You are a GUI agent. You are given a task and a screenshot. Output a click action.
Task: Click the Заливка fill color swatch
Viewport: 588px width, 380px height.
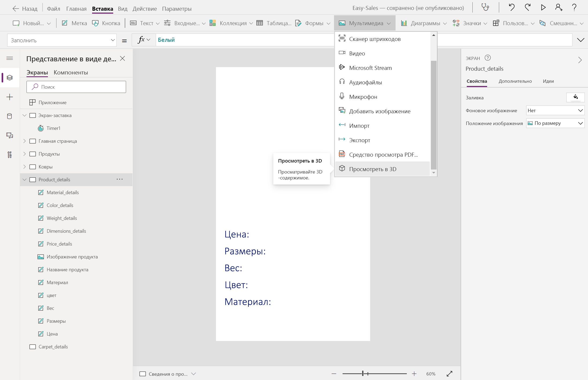[x=575, y=97]
